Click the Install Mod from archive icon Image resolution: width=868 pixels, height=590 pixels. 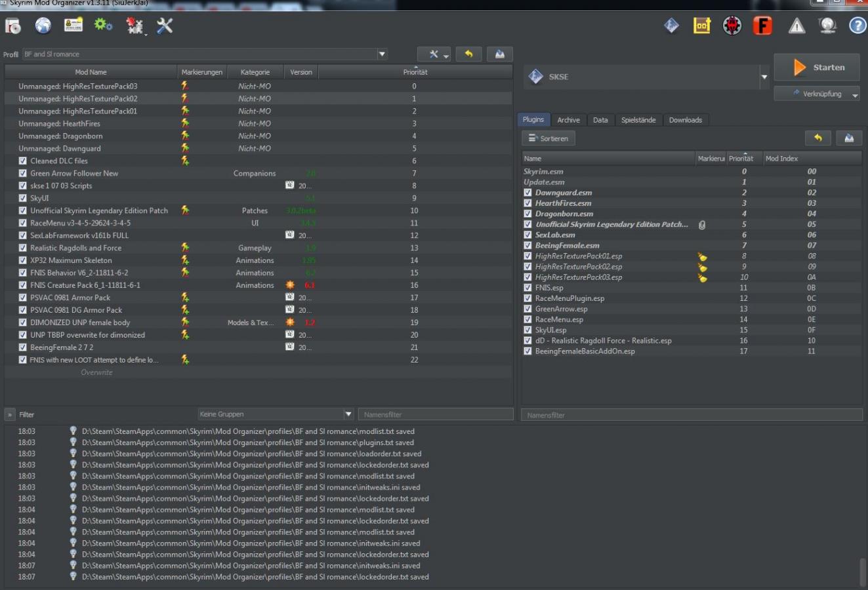(13, 26)
